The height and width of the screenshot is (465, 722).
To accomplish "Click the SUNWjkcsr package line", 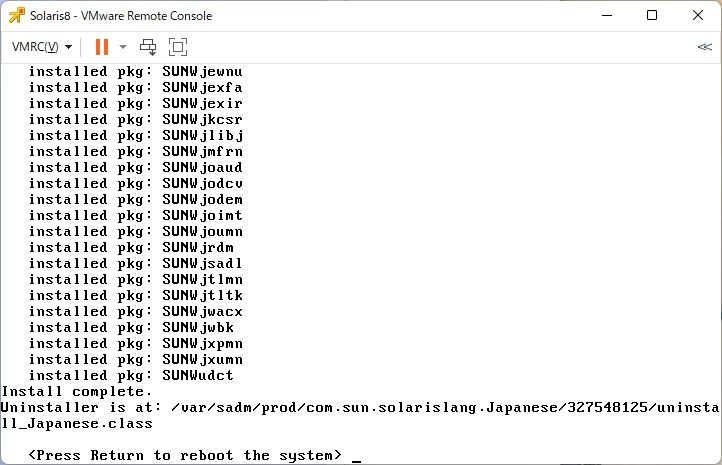I will tap(135, 119).
